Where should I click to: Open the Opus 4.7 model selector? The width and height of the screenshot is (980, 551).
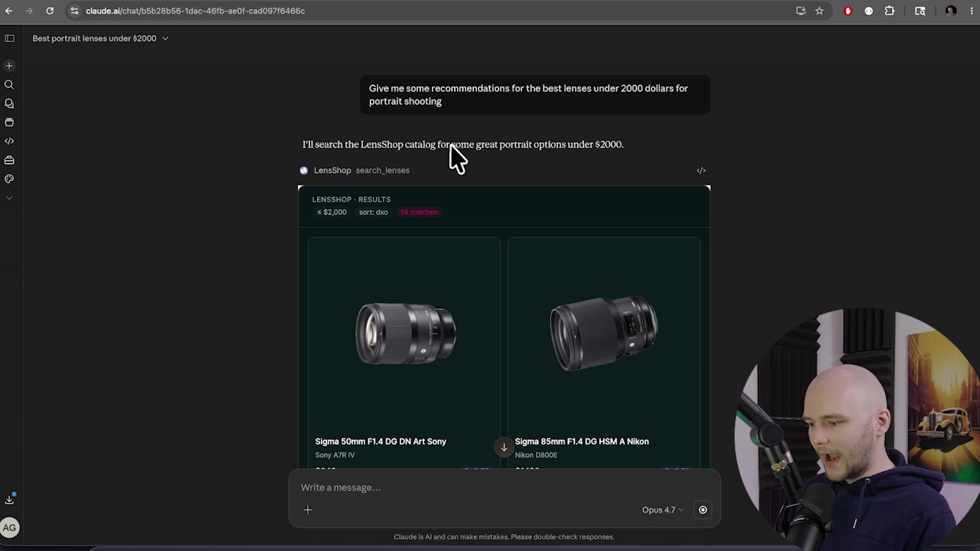pyautogui.click(x=663, y=510)
